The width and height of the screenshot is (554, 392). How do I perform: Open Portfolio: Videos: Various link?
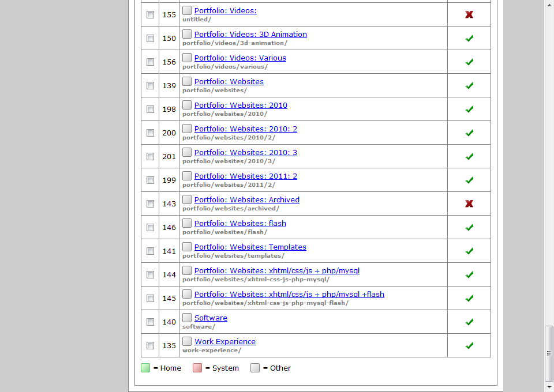coord(240,58)
